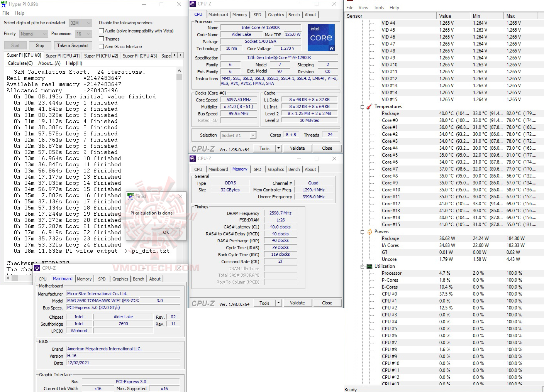Click Calculate(C) menu in Super PI

20,63
